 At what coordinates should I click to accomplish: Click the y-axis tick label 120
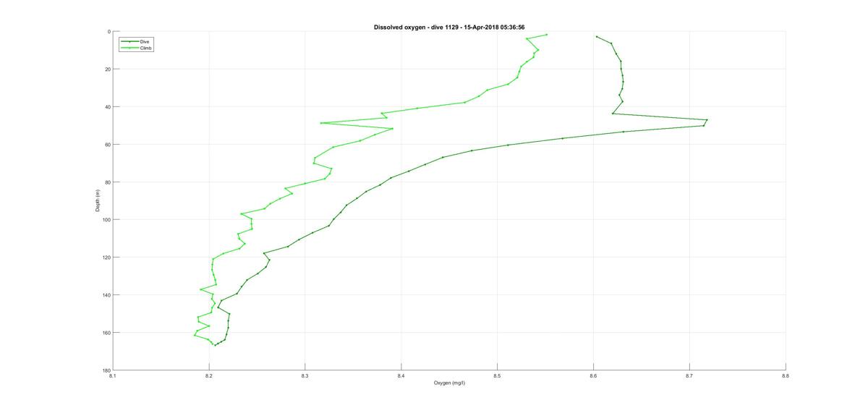click(106, 258)
